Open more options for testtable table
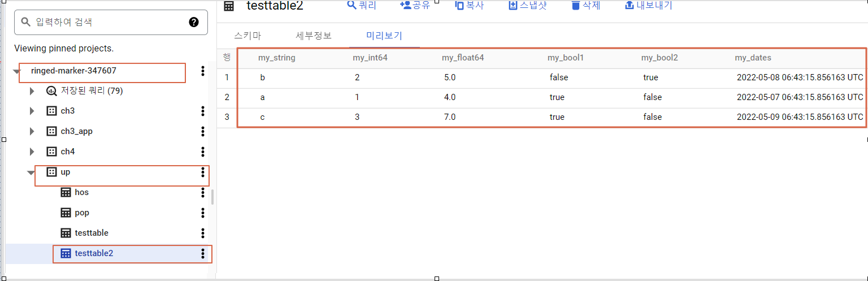The width and height of the screenshot is (868, 281). coord(203,233)
